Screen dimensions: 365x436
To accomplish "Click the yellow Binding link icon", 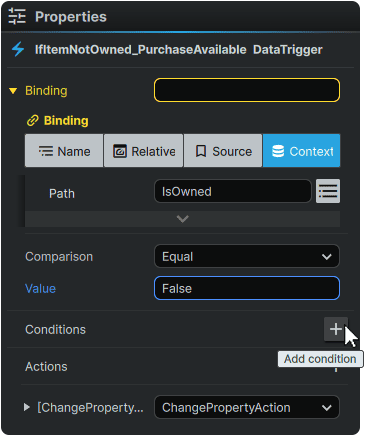I will pyautogui.click(x=33, y=121).
